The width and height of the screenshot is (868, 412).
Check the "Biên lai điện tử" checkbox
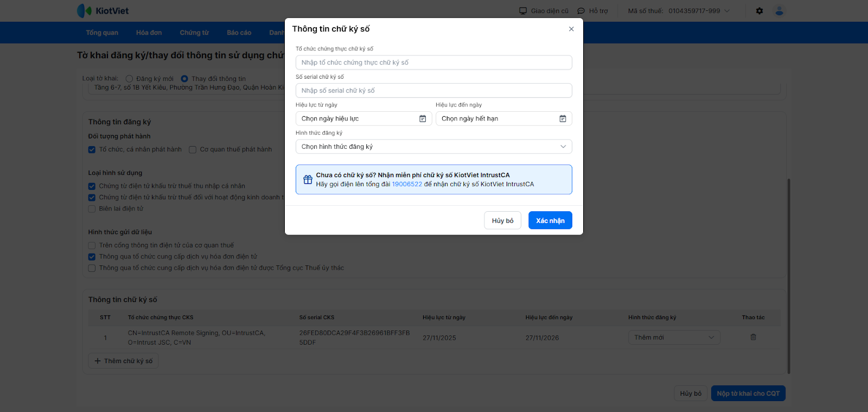pos(92,209)
